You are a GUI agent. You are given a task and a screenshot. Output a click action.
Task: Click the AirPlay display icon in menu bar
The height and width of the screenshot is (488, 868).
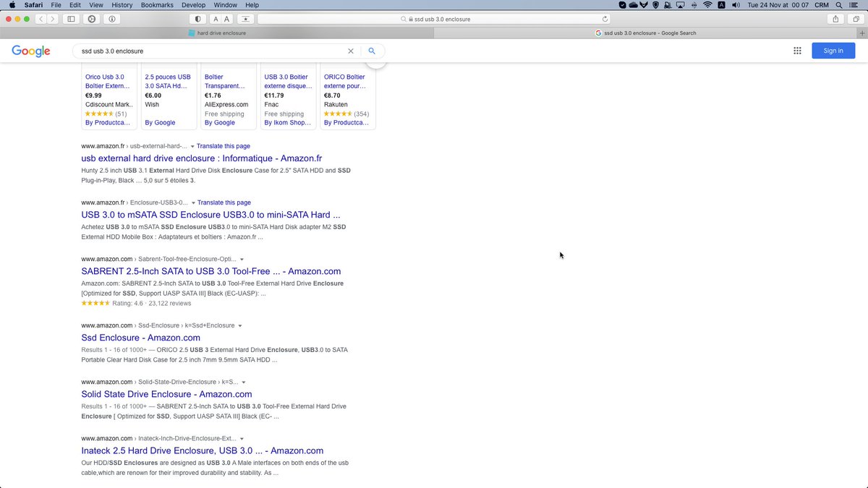(681, 5)
